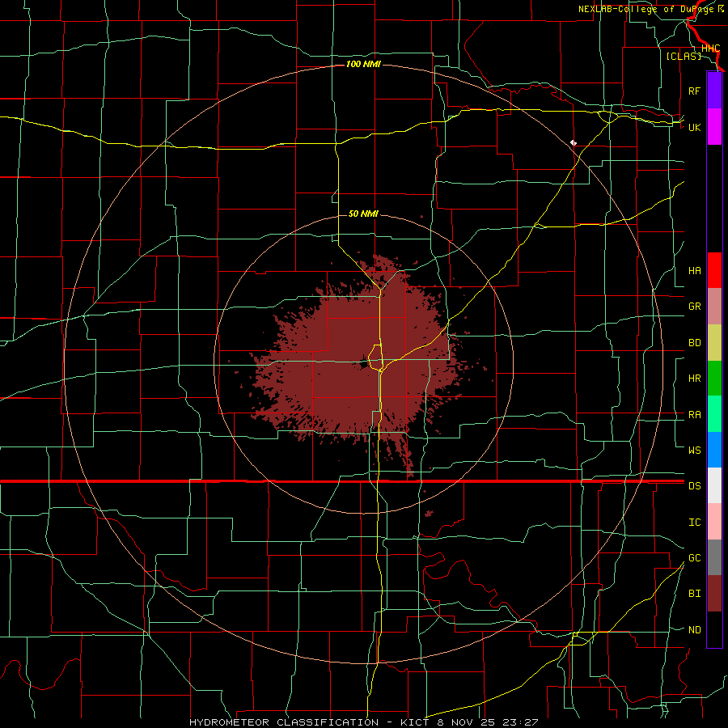Click the HA legend label
This screenshot has width=728, height=728.
click(x=694, y=270)
